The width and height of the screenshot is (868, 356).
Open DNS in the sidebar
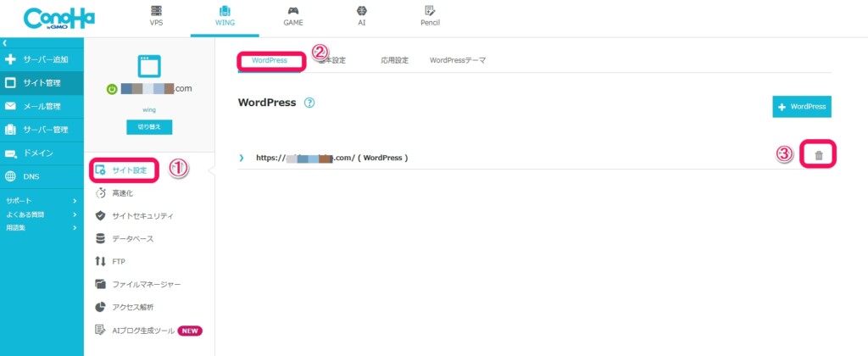pyautogui.click(x=42, y=176)
